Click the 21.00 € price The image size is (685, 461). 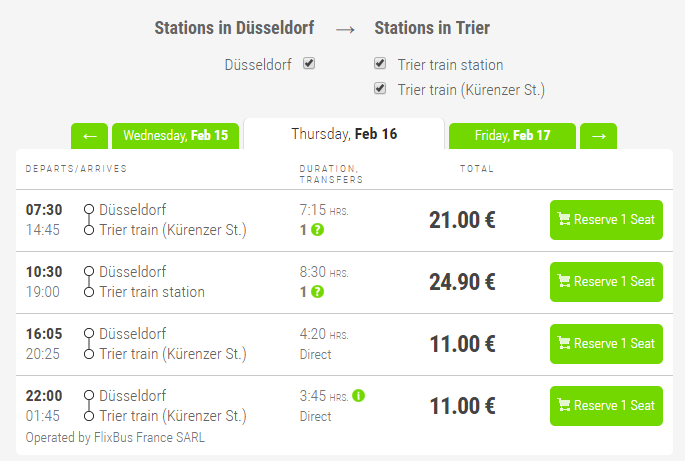[462, 220]
